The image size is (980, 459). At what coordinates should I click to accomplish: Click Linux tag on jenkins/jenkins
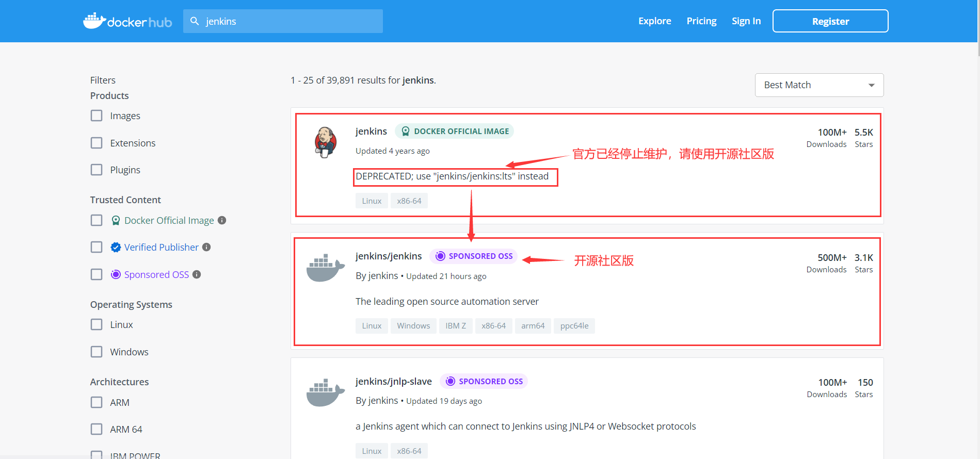pos(372,326)
